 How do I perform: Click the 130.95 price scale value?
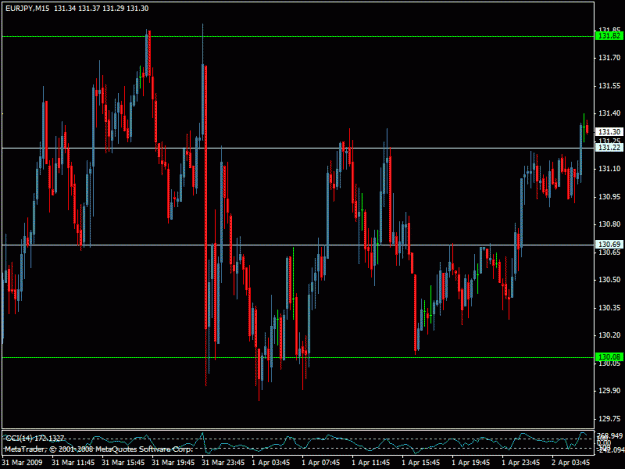609,197
